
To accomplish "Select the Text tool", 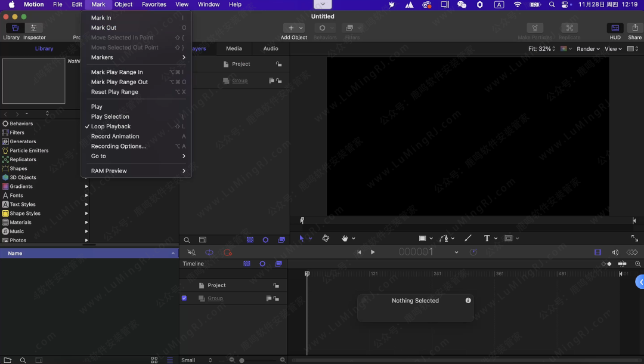I will click(487, 238).
